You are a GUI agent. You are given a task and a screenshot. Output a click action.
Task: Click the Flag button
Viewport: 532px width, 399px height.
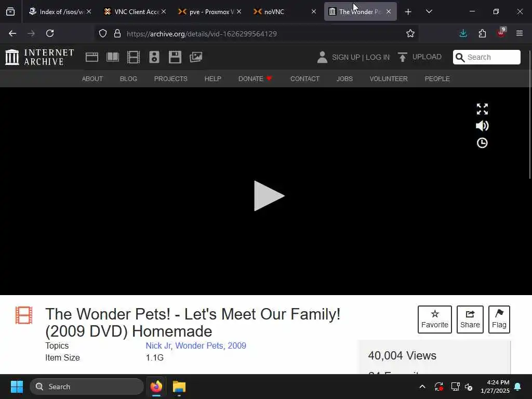499,320
